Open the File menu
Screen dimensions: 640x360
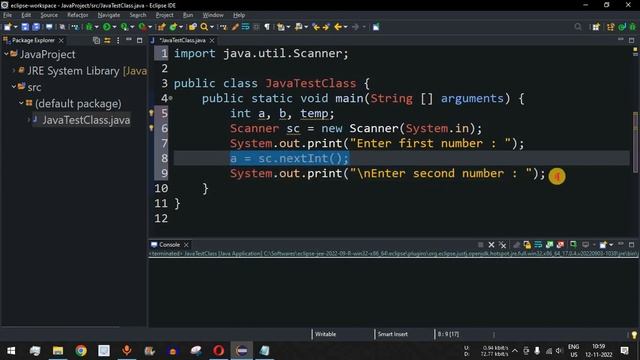tap(7, 15)
